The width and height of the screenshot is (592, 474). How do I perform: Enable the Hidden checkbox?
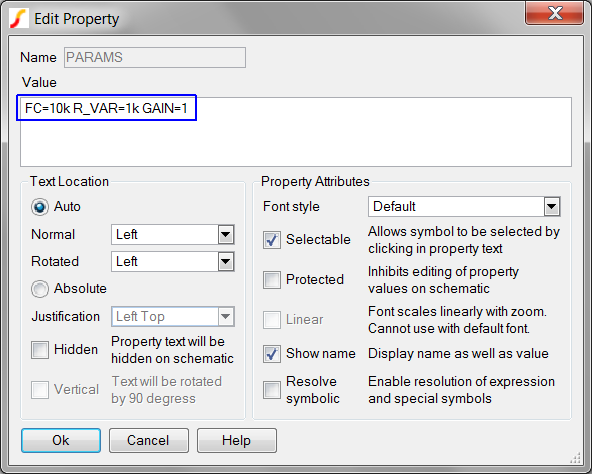tap(40, 350)
